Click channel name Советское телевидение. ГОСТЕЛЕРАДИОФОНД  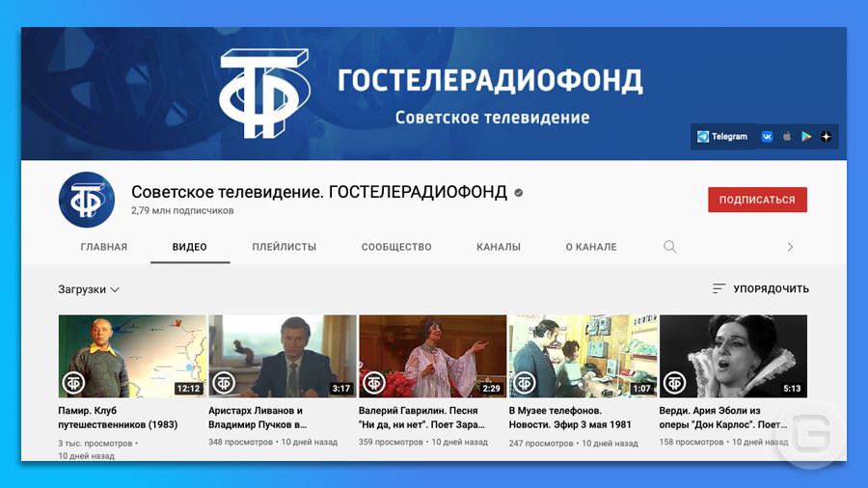[319, 192]
